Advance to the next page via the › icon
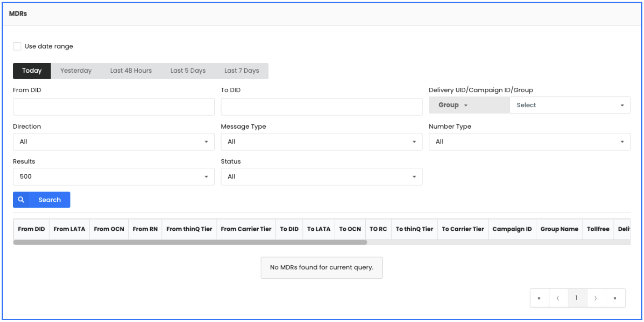644x322 pixels. point(596,298)
